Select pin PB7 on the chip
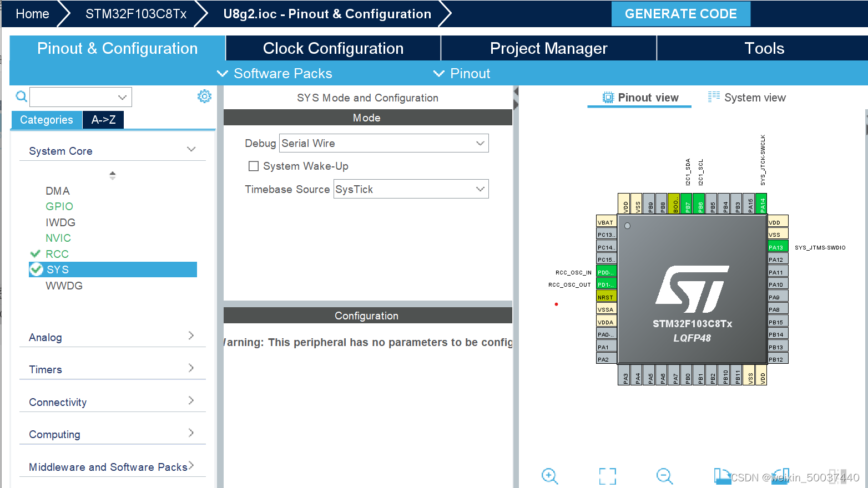Screen dimensions: 868x488 [x=687, y=204]
